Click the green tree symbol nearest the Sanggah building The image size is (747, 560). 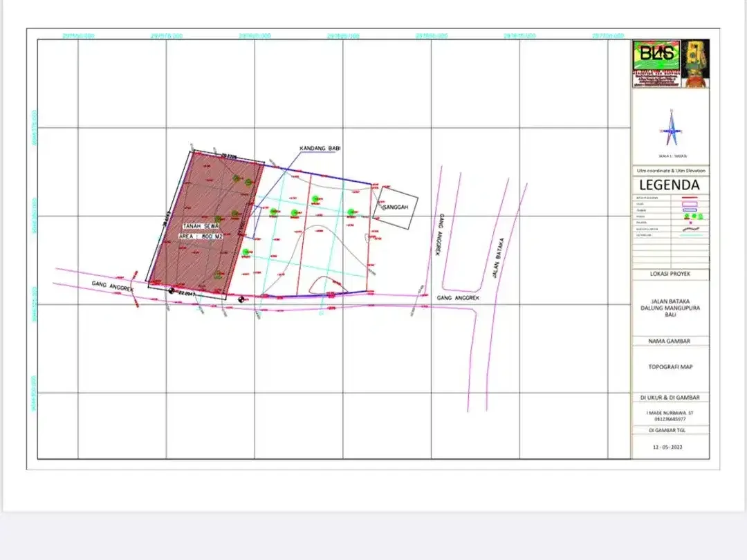click(351, 212)
